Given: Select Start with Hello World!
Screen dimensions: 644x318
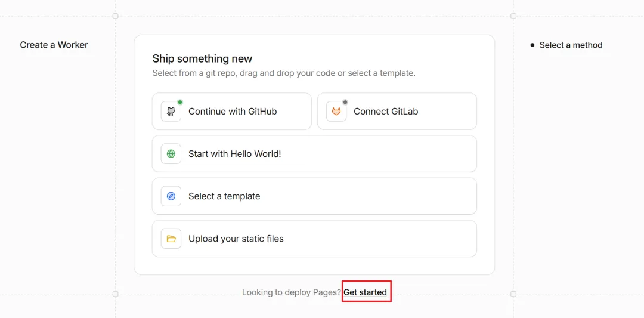Looking at the screenshot, I should [314, 154].
